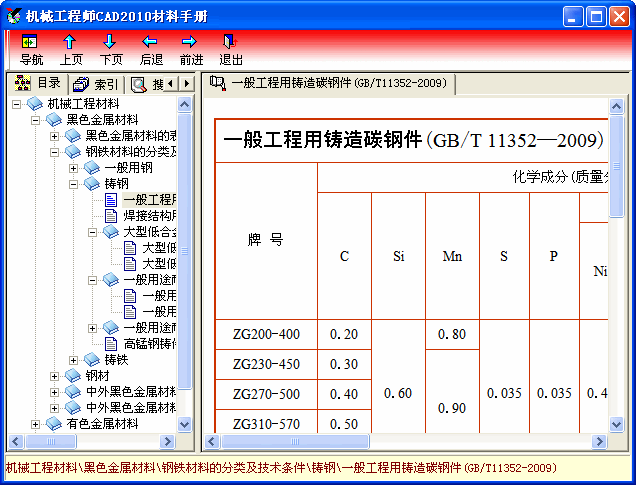Click the content horizontal scrollbar thumb
Screen dimensions: 636x485
click(x=295, y=441)
